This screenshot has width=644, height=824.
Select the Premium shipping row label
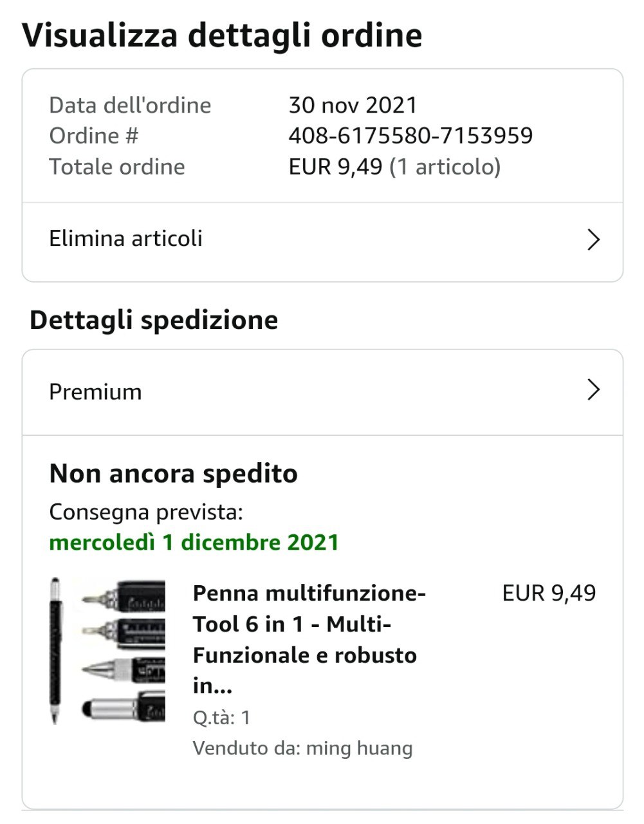point(95,392)
